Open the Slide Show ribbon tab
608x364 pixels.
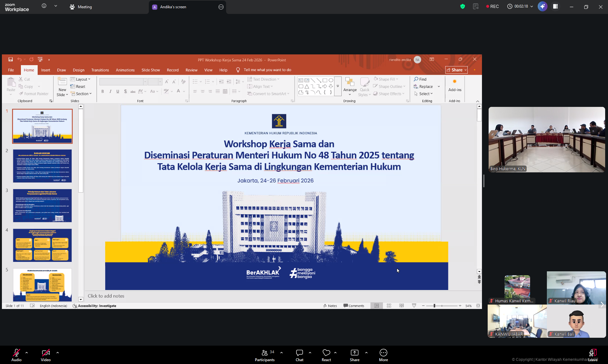click(x=150, y=70)
